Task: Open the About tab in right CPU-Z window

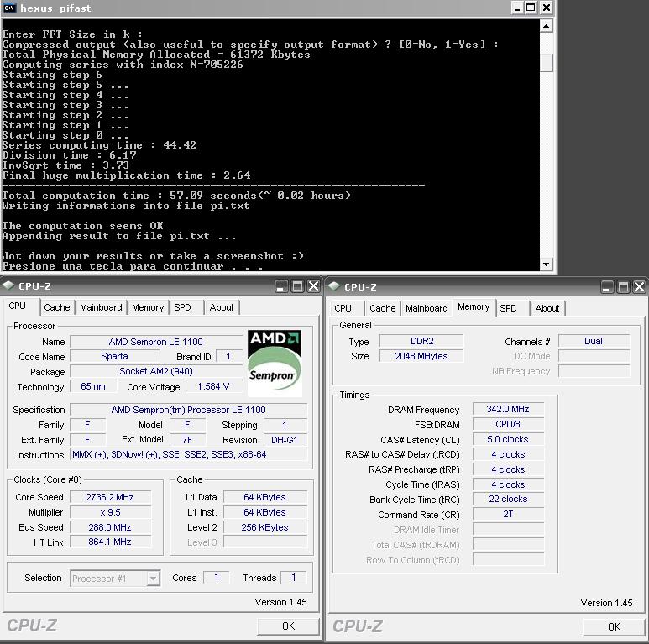Action: tap(547, 308)
